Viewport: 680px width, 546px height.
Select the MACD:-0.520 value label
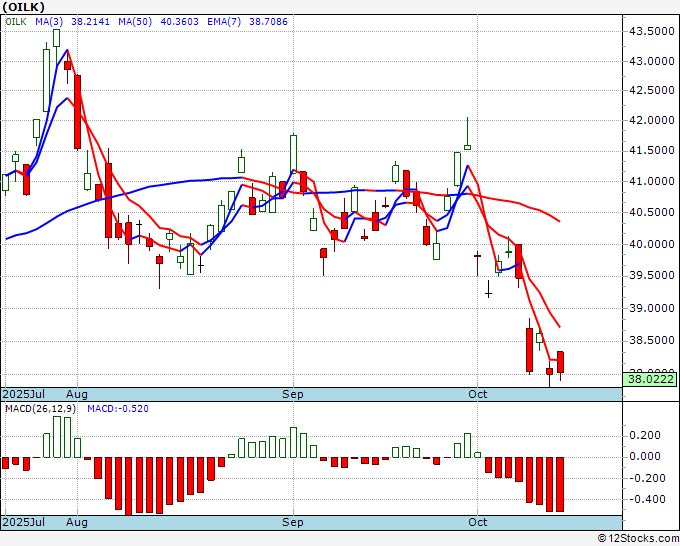(x=118, y=409)
